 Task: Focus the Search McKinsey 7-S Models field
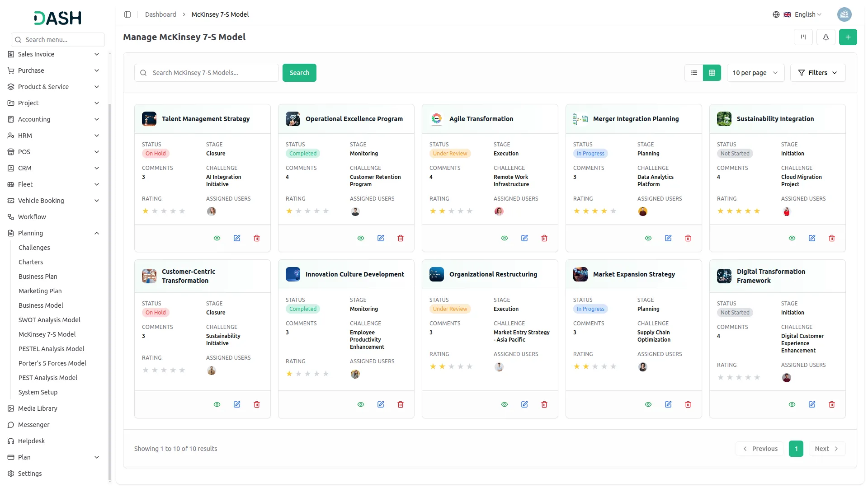(207, 73)
